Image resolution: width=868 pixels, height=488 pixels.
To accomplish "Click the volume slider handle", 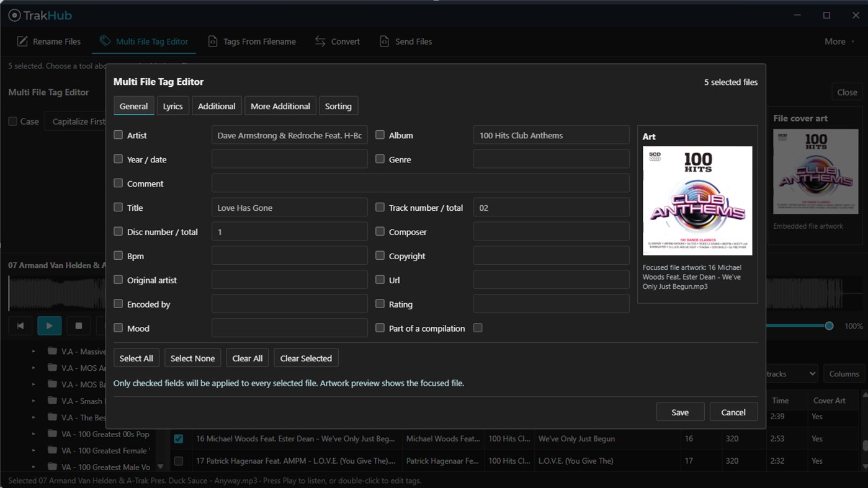I will (829, 326).
